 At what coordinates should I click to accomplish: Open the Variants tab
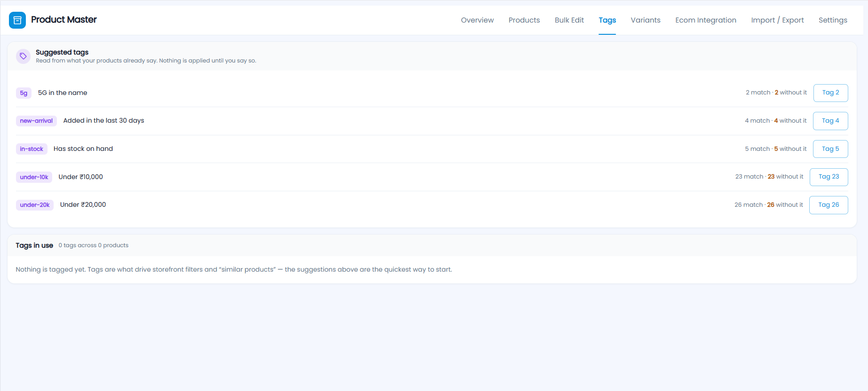(x=646, y=20)
